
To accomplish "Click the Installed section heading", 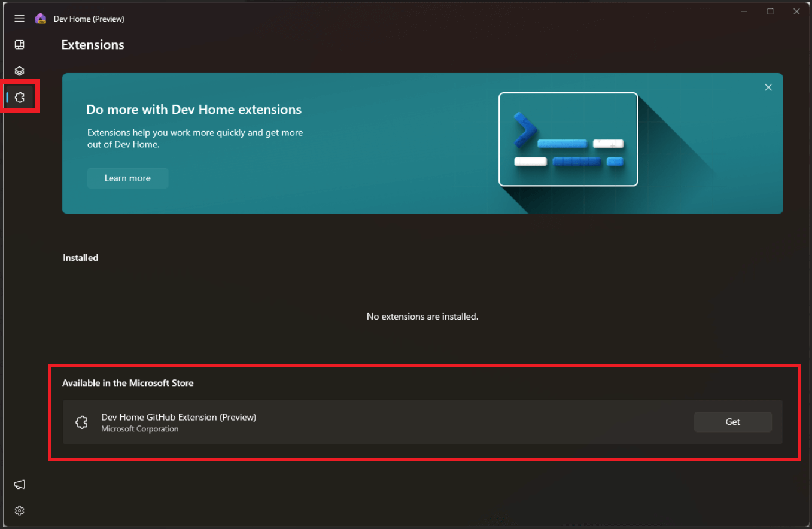I will pos(80,257).
